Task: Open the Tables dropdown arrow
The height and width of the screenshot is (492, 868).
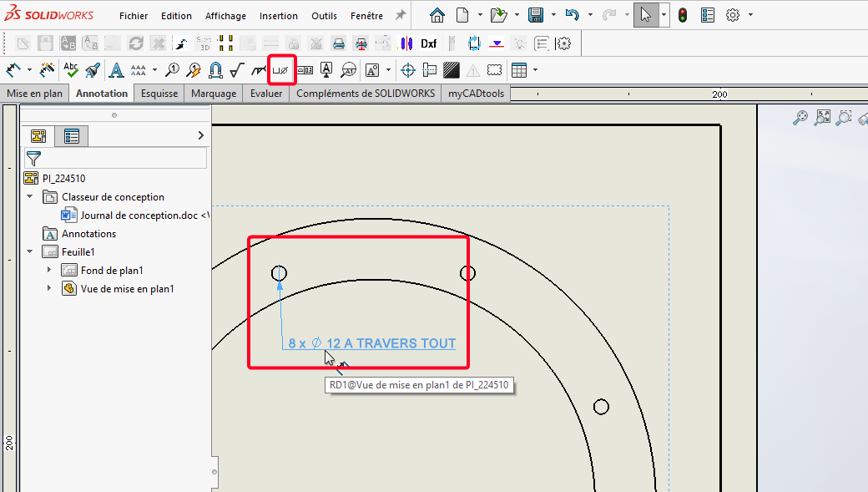Action: (x=535, y=70)
